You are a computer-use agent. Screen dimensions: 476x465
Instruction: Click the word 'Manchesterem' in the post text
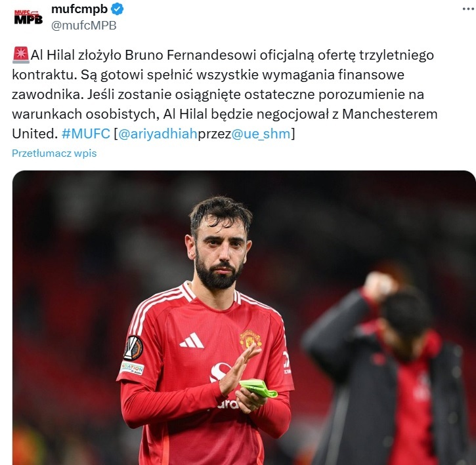point(390,114)
